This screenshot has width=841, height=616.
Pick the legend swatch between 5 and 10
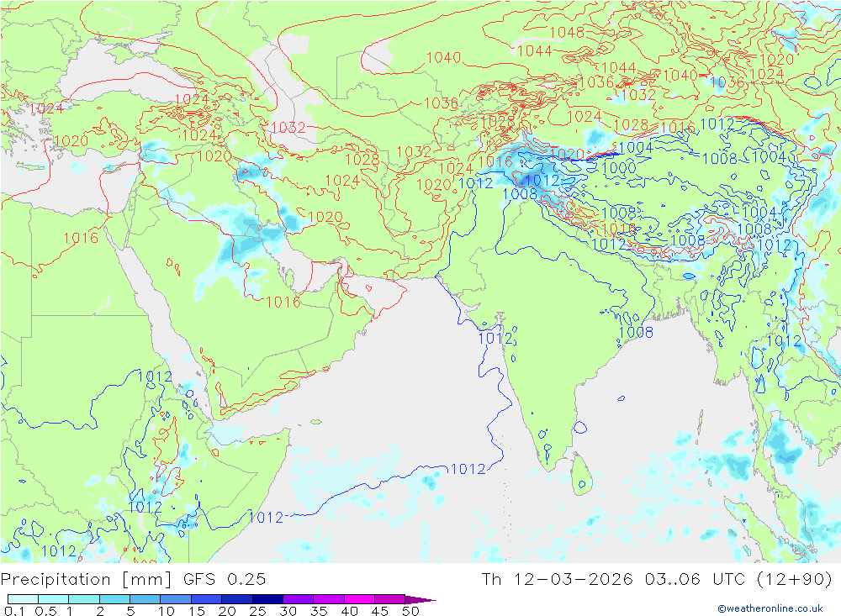point(145,599)
